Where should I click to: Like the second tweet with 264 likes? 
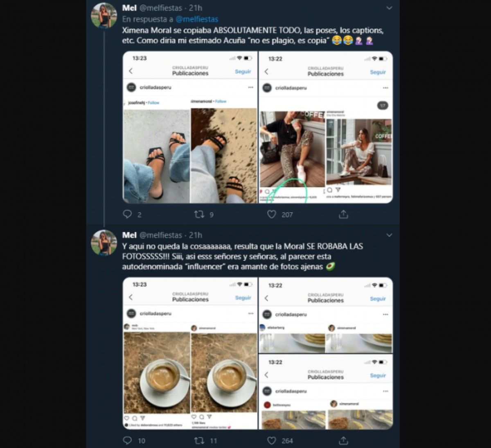272,440
